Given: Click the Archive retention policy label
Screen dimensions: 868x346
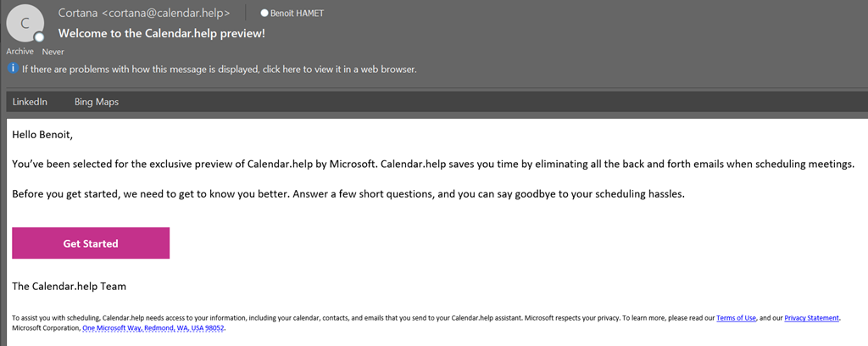Looking at the screenshot, I should point(19,52).
